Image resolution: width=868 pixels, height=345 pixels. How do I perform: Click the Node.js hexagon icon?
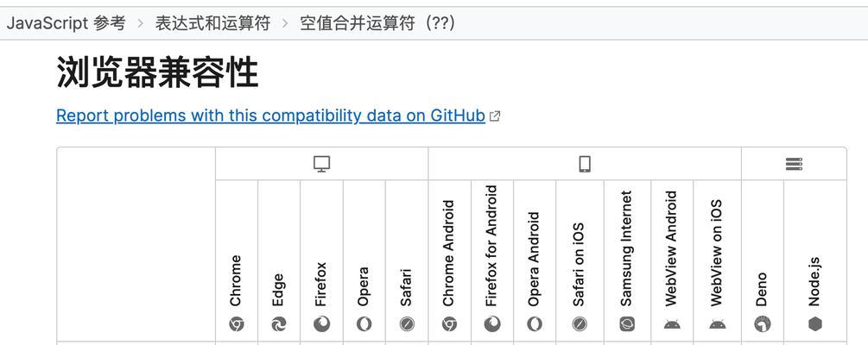(814, 324)
